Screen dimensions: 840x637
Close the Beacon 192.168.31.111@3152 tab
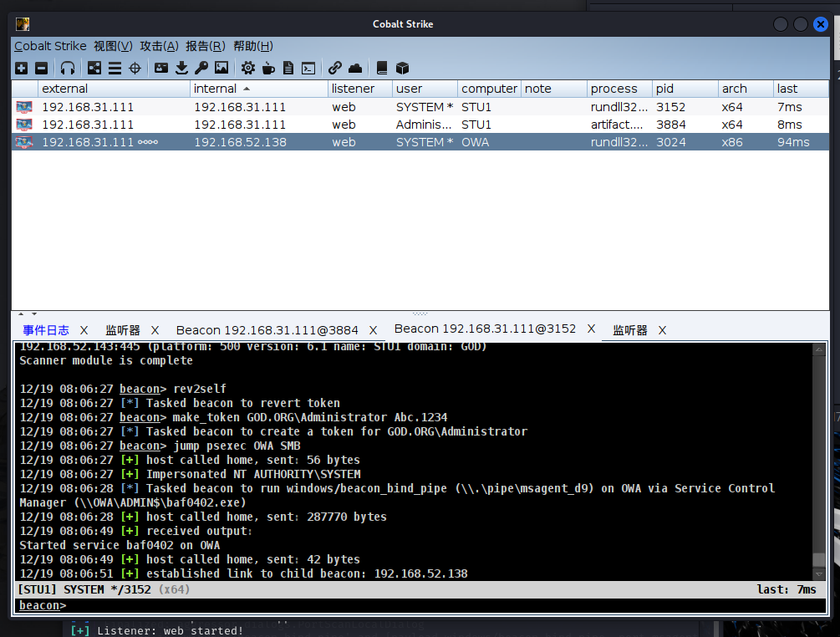592,329
